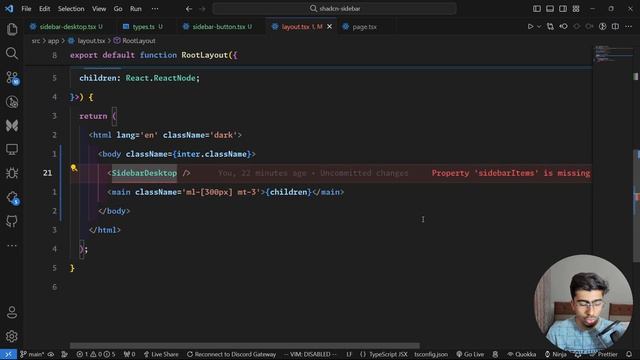Open changes compare icon in editor toolbar
The width and height of the screenshot is (640, 360).
550,27
